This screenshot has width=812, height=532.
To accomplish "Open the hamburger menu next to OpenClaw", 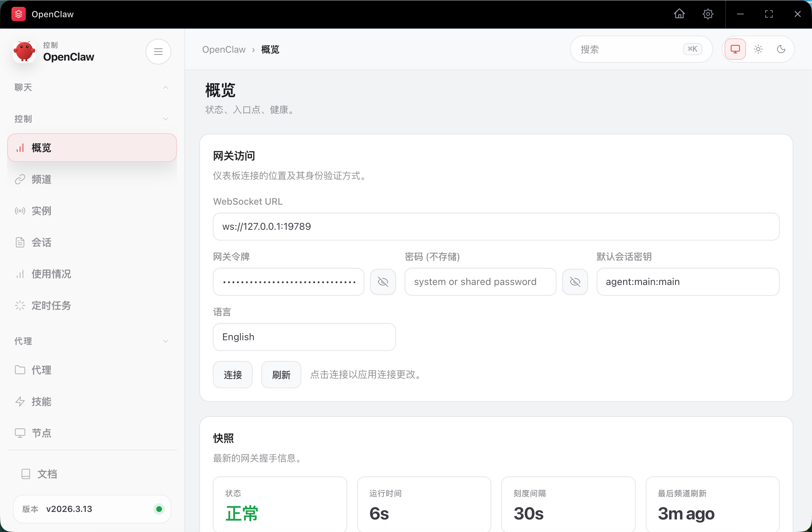I will pyautogui.click(x=158, y=51).
